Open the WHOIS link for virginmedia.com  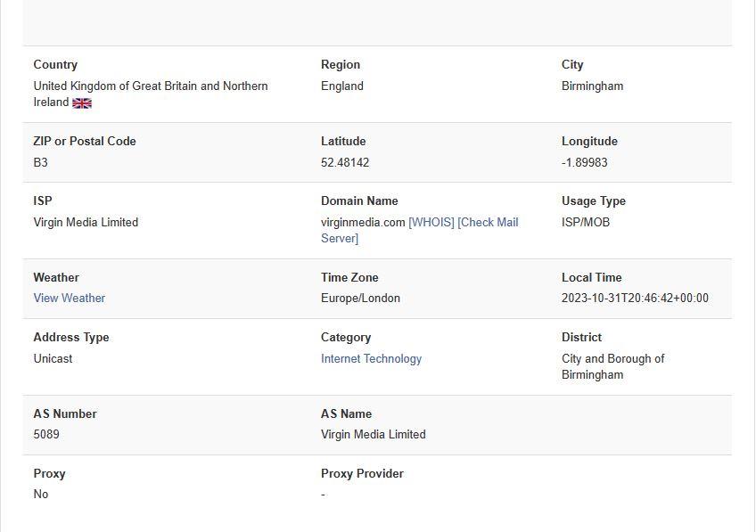431,222
